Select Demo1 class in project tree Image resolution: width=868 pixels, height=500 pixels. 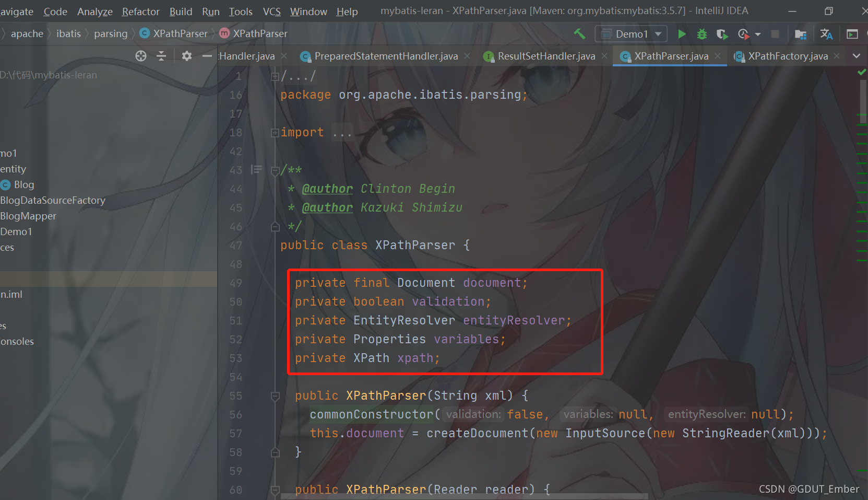click(16, 232)
